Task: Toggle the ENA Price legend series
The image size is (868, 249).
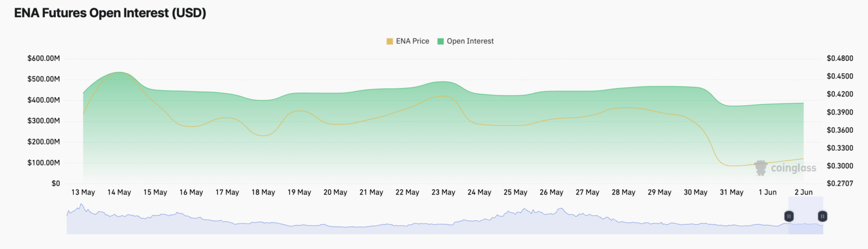Action: tap(407, 41)
